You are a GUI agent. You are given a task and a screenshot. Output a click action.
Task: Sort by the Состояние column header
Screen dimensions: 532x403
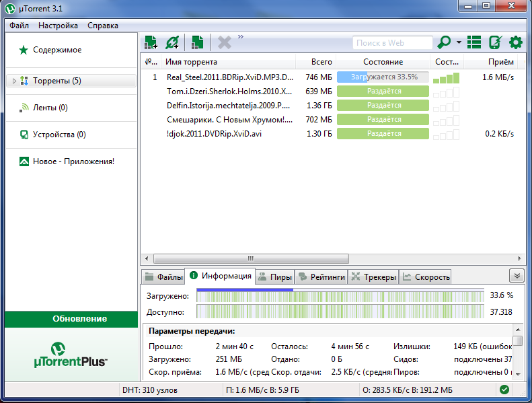pyautogui.click(x=383, y=62)
